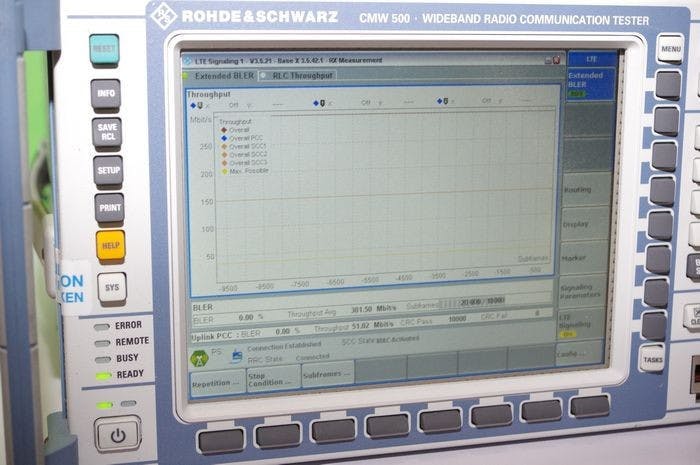Push the hardware softkey beside Marker
Viewport: 700px width, 465px height.
[658, 259]
